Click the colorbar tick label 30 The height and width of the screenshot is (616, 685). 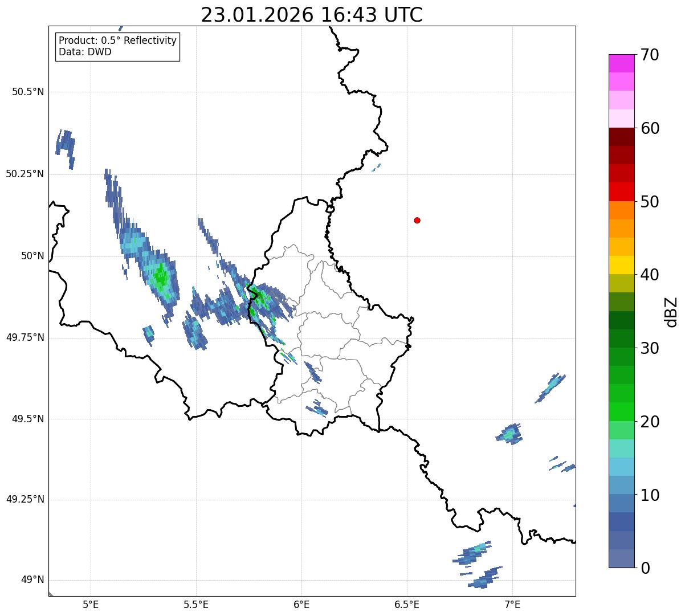tap(650, 348)
